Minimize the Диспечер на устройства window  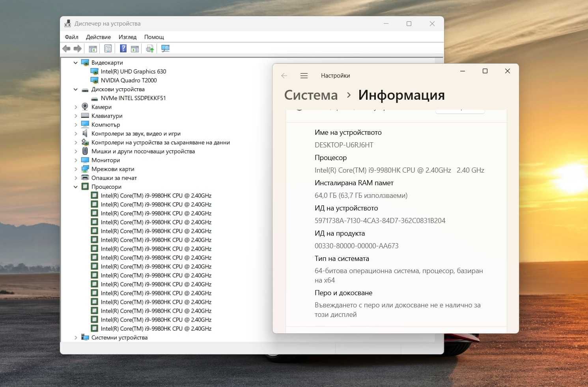[386, 24]
